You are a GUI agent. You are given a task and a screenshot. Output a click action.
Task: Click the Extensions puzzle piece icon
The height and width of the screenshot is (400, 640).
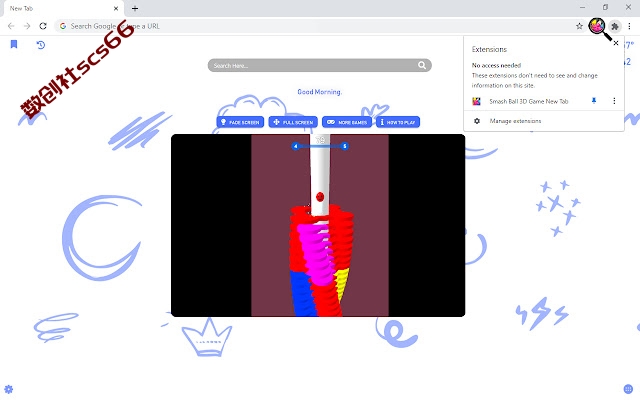(615, 26)
